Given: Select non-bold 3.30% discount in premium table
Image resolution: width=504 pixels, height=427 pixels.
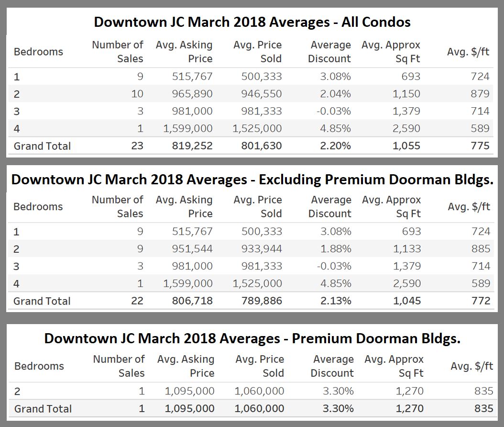Looking at the screenshot, I should (x=338, y=391).
